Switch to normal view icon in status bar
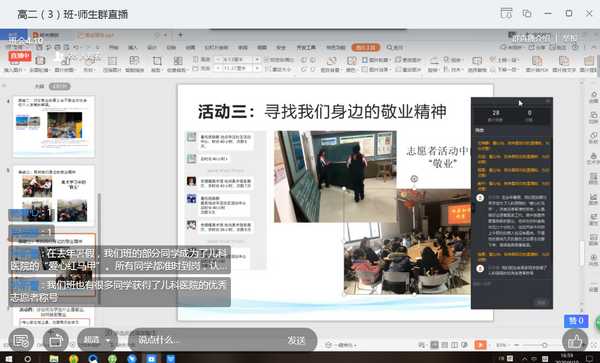The image size is (600, 363). click(x=434, y=345)
